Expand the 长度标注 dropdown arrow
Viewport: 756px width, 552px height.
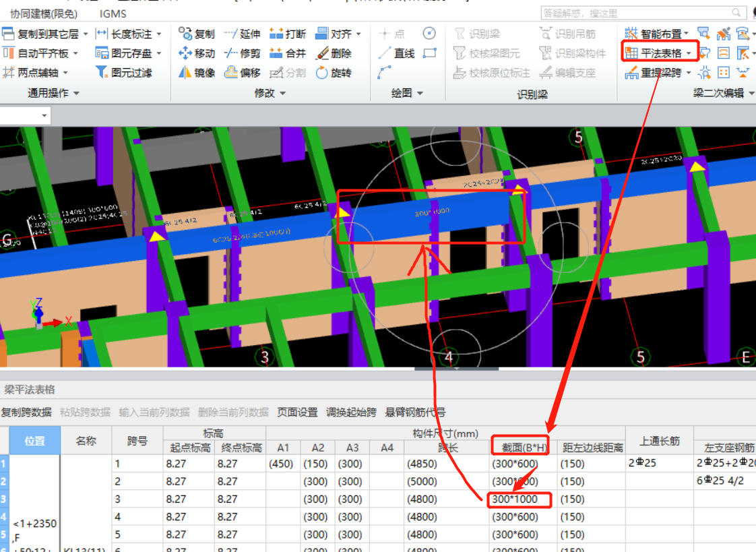click(x=158, y=34)
